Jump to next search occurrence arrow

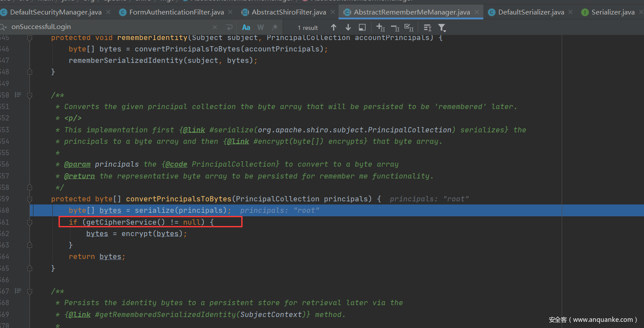pyautogui.click(x=348, y=28)
